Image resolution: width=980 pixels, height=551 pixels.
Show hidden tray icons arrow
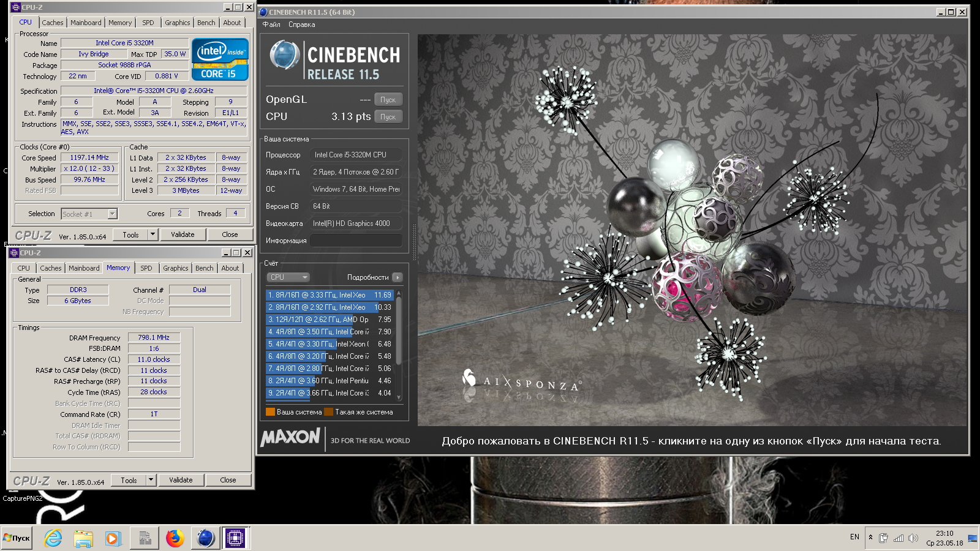click(870, 538)
